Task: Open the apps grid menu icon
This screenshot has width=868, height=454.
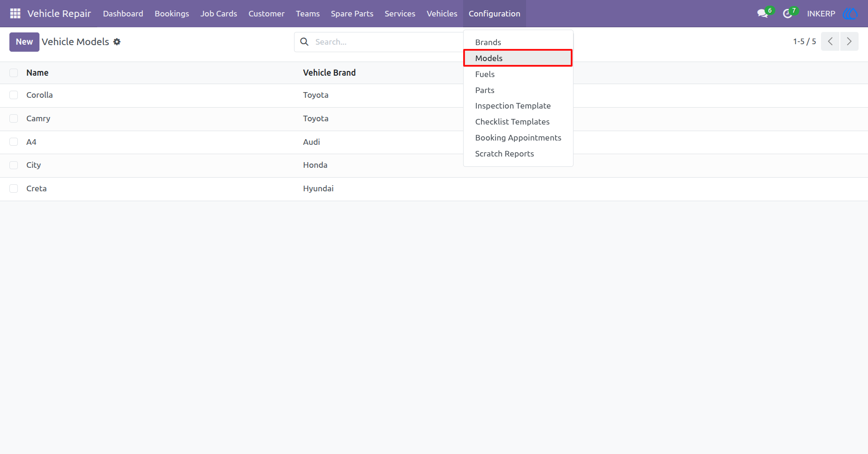Action: 15,14
